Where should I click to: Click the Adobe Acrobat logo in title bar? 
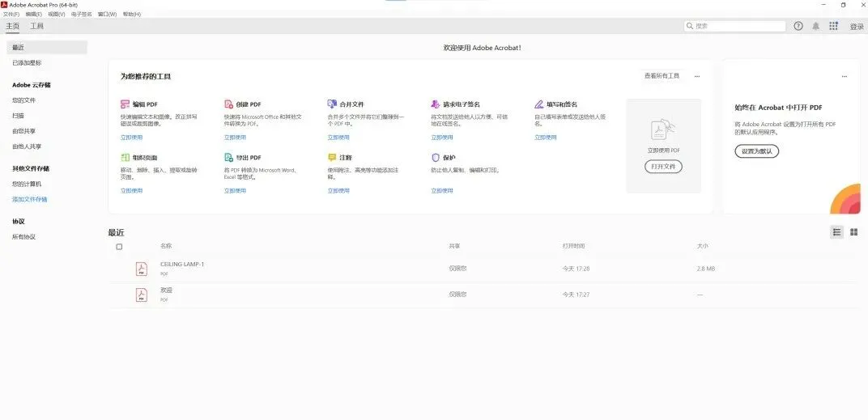click(4, 5)
